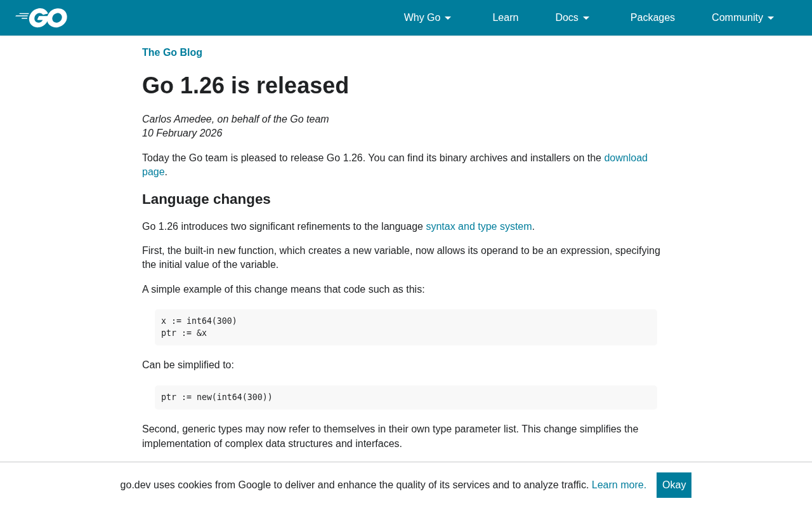Expand the Community dropdown arrow
The height and width of the screenshot is (508, 812).
[x=771, y=18]
